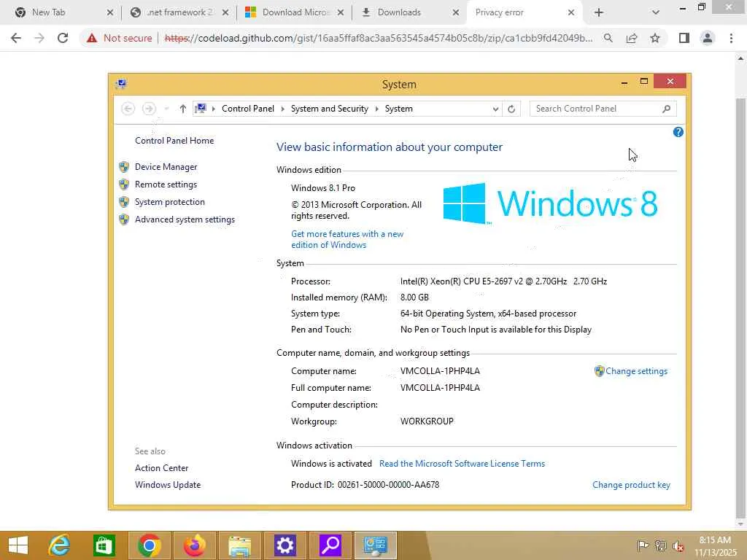Select the Windows 8.1 Pro edition text
The height and width of the screenshot is (560, 747).
pos(323,188)
